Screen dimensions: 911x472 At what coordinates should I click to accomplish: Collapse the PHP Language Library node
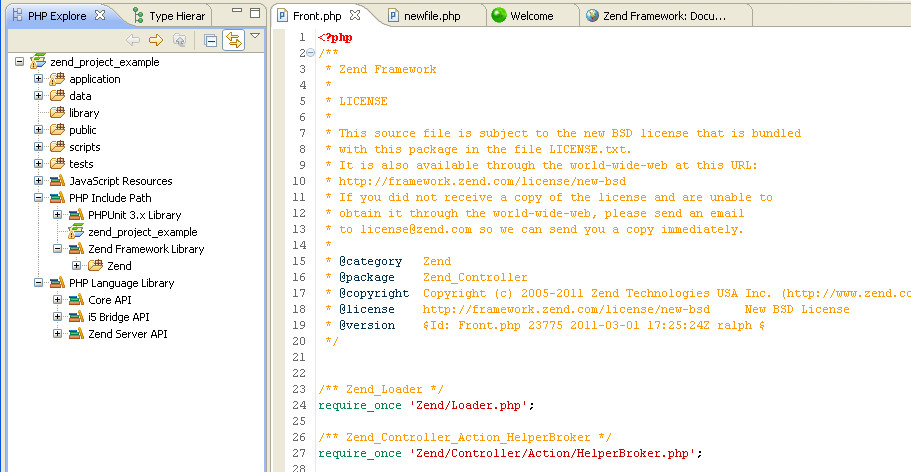tap(38, 283)
